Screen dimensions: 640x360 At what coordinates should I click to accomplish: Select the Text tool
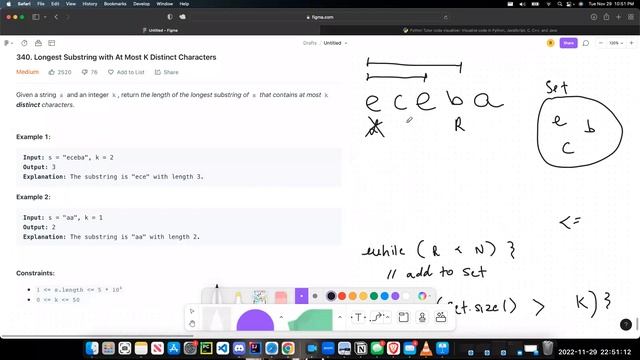[x=358, y=317]
